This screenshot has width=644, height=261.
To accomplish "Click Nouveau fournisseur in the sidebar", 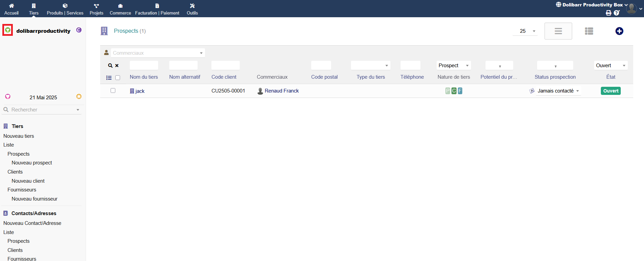I will pyautogui.click(x=34, y=199).
